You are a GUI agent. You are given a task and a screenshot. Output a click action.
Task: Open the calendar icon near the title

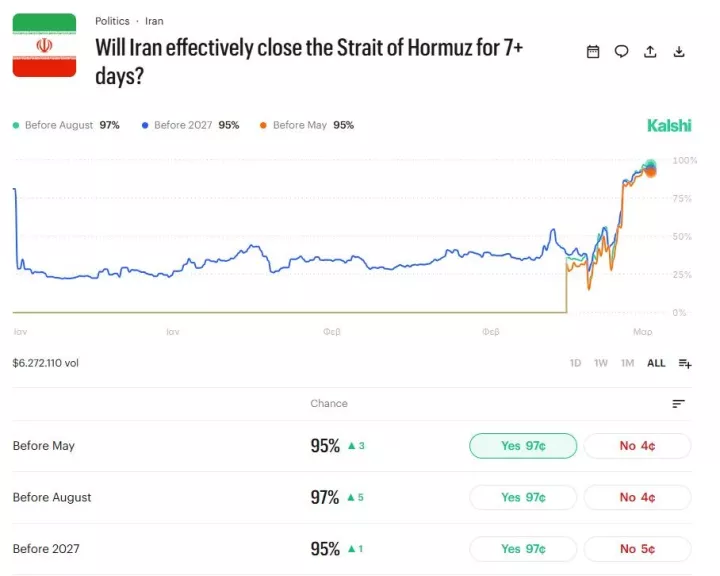(x=593, y=52)
